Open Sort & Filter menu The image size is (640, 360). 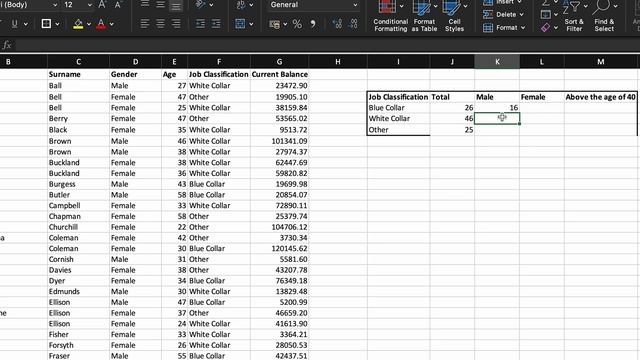pyautogui.click(x=574, y=16)
